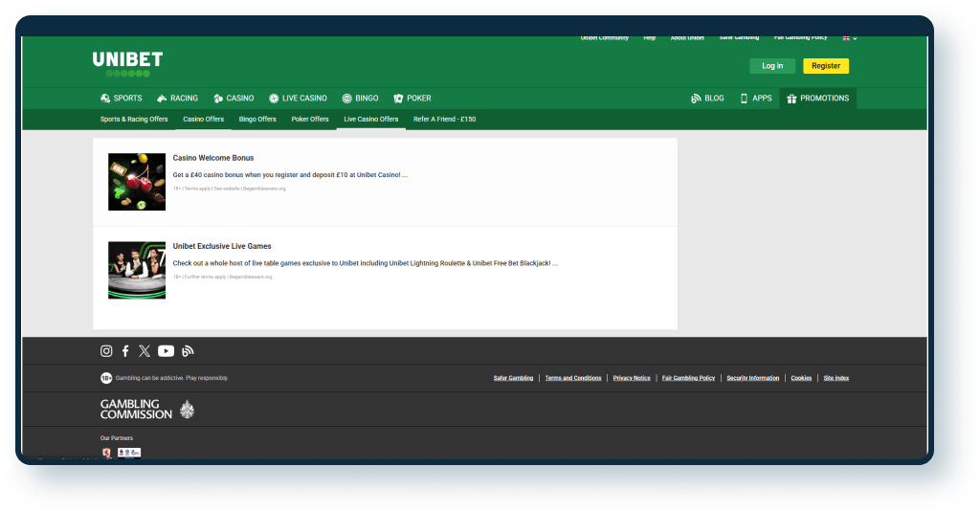Click the white partner logos badge

(x=129, y=453)
